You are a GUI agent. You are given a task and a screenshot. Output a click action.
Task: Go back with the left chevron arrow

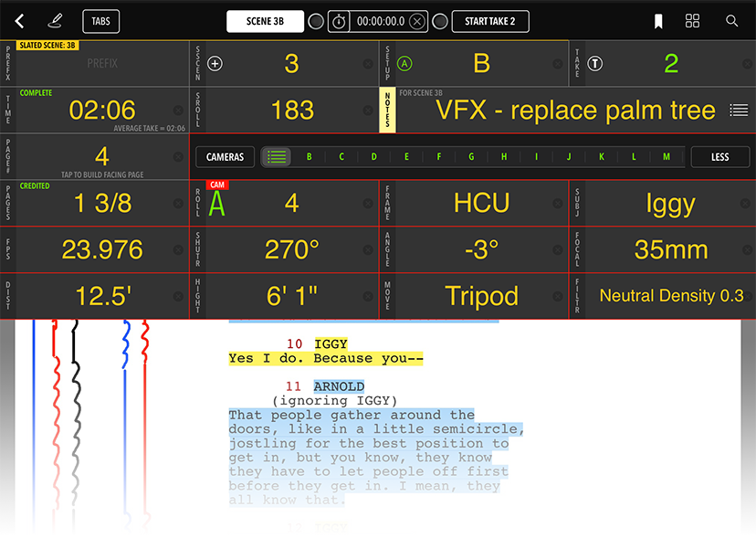(x=19, y=21)
